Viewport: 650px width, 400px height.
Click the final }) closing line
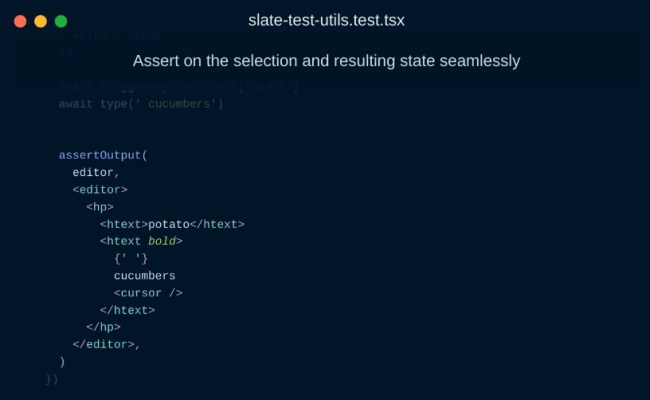(x=52, y=379)
